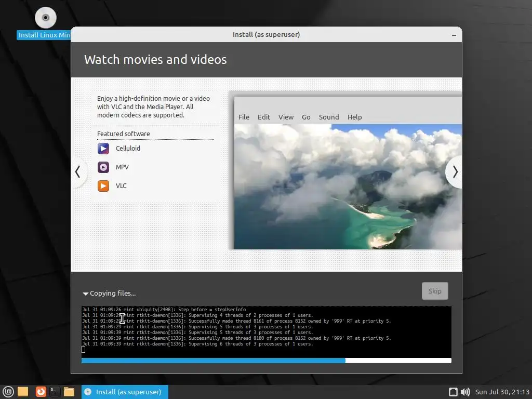532x399 pixels.
Task: Click log line 'Supervising 4 threads'
Action: coord(197,315)
